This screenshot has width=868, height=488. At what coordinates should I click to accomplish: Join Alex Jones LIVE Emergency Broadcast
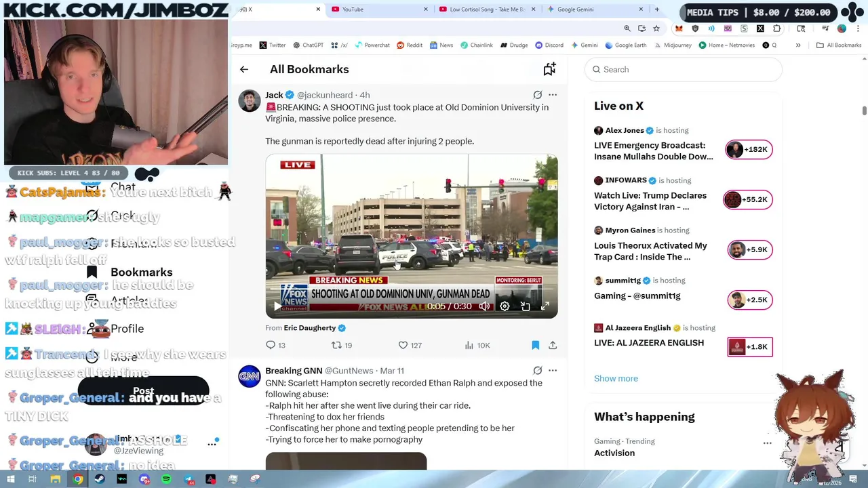pyautogui.click(x=654, y=150)
